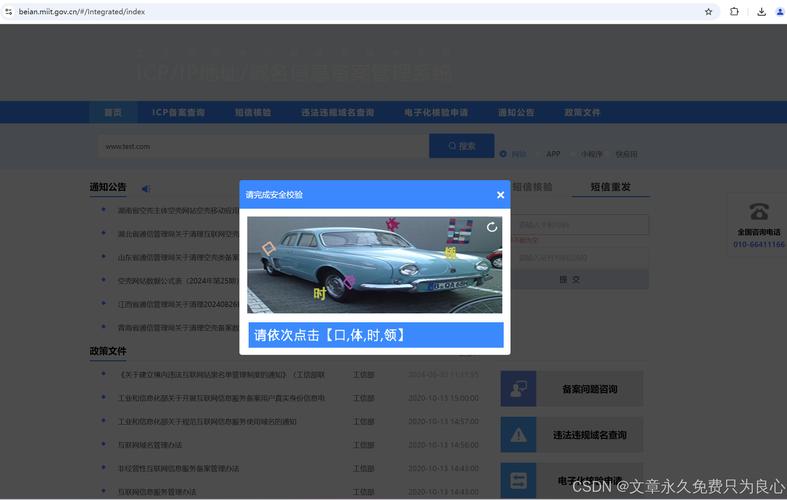Viewport: 787px width, 500px height.
Task: Click the orange 口 character in captcha
Action: (x=269, y=248)
